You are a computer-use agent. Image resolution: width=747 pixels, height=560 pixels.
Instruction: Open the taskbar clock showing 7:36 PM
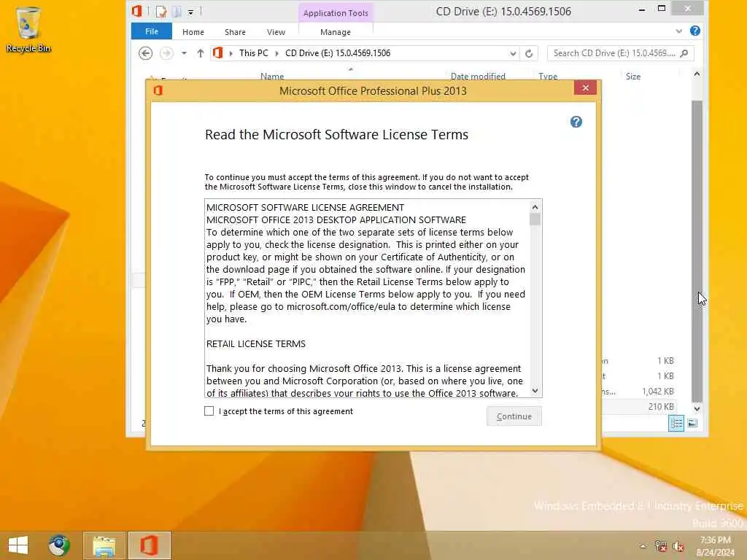[x=715, y=545]
